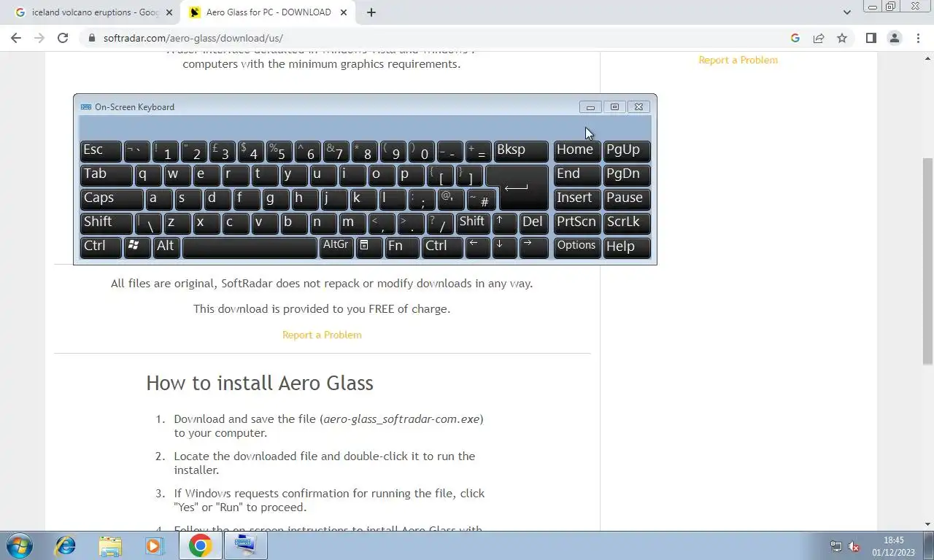Click the page vertical scrollbar thumb
Image resolution: width=934 pixels, height=560 pixels.
coord(927,260)
